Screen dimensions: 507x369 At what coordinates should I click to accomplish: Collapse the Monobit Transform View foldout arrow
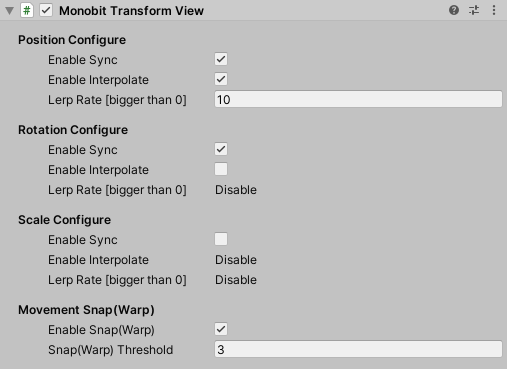(x=9, y=11)
